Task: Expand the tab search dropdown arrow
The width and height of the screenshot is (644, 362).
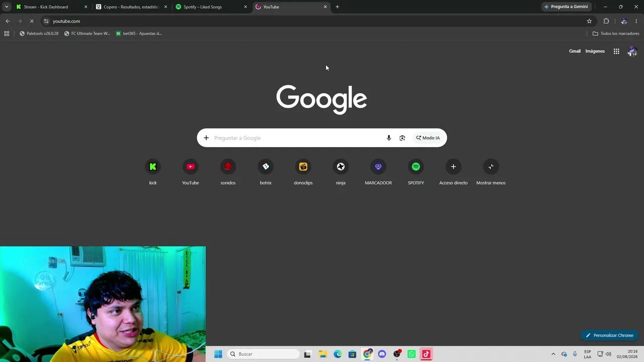Action: (x=7, y=7)
